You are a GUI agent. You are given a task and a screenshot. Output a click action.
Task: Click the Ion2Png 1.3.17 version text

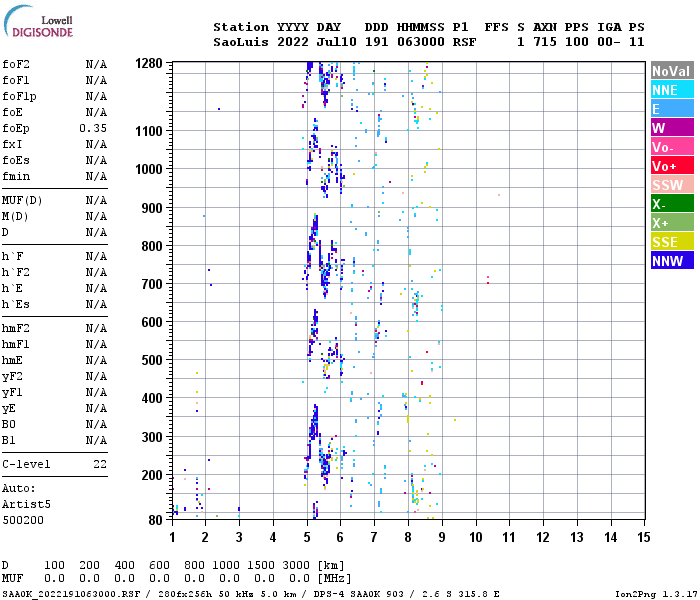pyautogui.click(x=656, y=594)
